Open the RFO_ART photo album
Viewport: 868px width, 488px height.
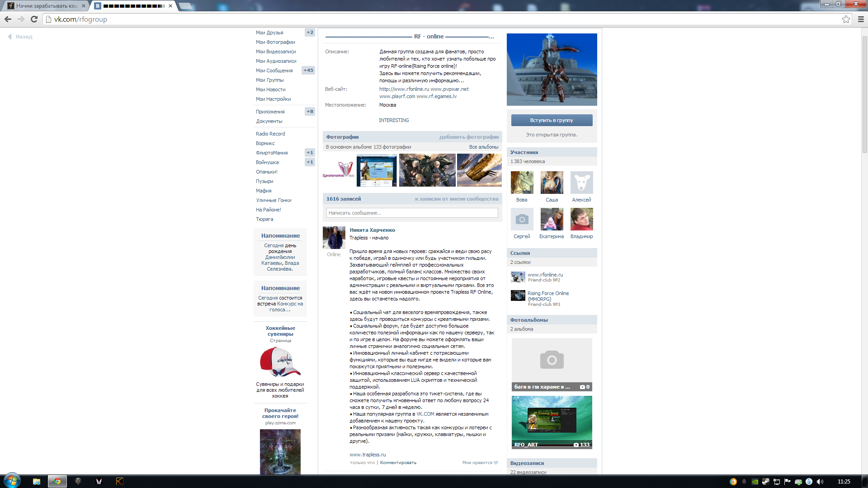coord(552,422)
